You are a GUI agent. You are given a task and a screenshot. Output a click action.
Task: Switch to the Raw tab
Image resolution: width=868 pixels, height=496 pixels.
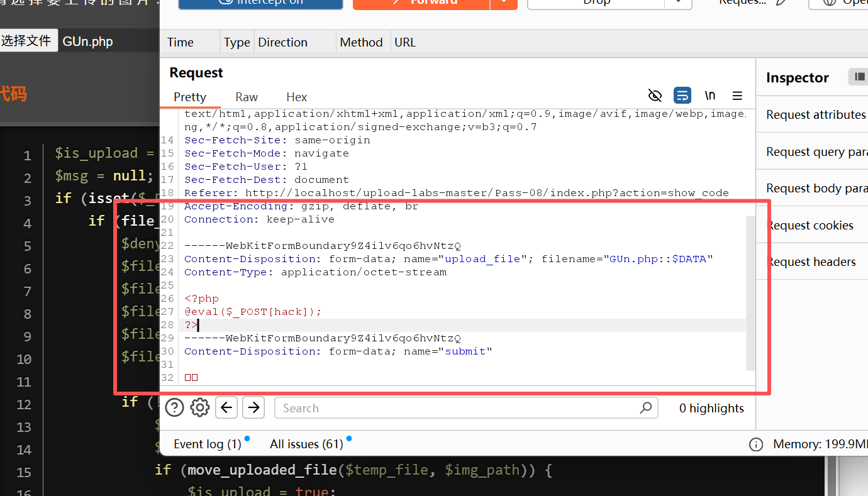(247, 97)
